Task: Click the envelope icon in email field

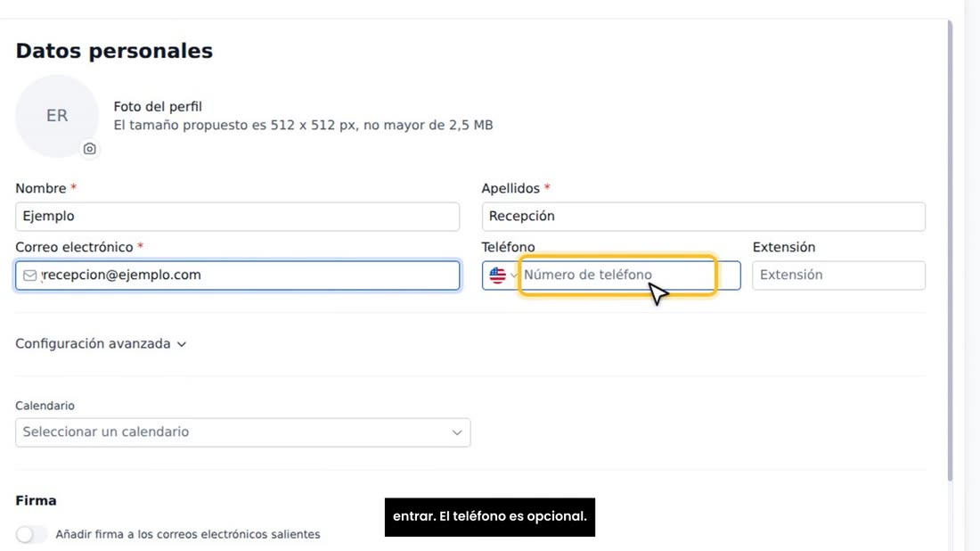Action: pyautogui.click(x=30, y=275)
